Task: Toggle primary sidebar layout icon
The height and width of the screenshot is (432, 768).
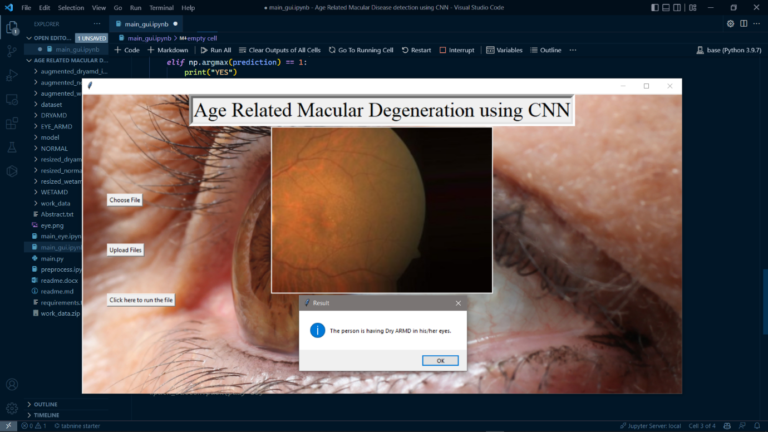Action: click(x=655, y=8)
